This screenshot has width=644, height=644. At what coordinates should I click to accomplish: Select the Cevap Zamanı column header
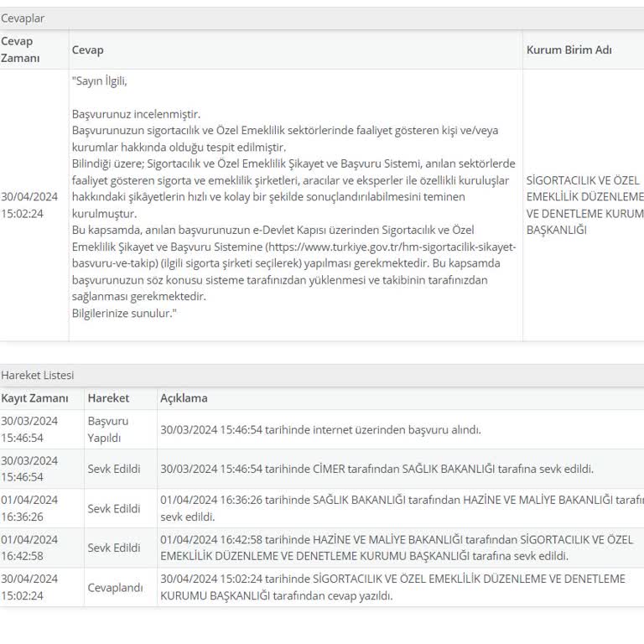pos(20,49)
